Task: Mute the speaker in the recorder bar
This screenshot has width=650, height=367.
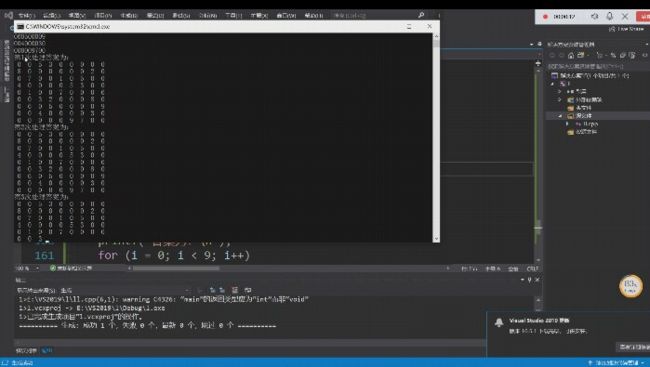Action: click(x=594, y=16)
